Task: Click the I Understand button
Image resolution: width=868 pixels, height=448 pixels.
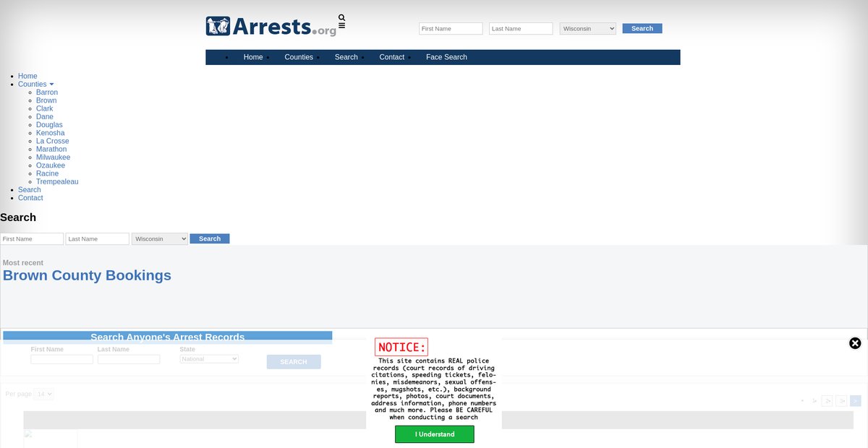Action: pos(435,434)
